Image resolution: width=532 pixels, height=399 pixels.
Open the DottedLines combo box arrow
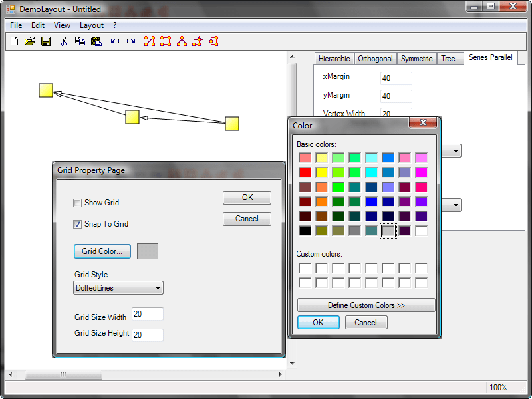tap(158, 288)
